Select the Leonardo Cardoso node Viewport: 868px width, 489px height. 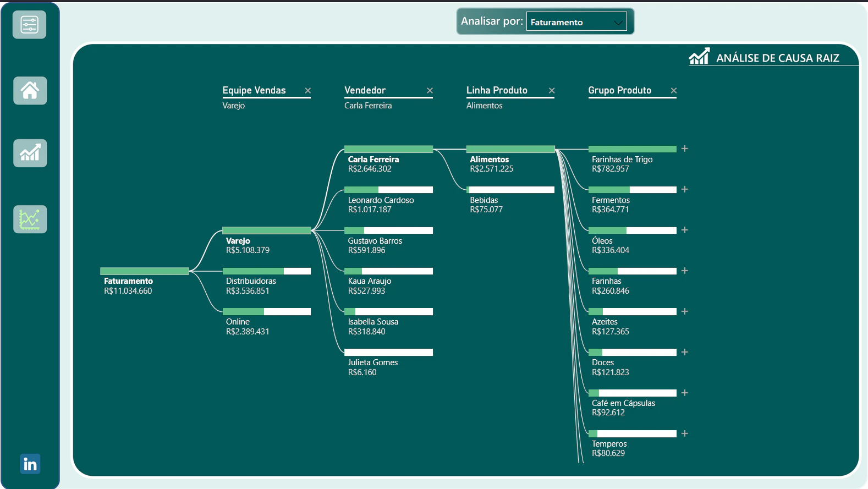tap(388, 200)
